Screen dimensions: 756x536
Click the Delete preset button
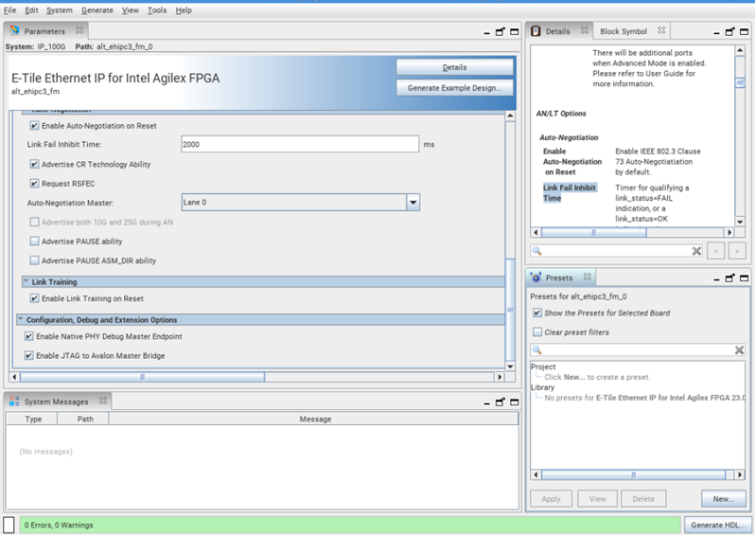point(643,498)
